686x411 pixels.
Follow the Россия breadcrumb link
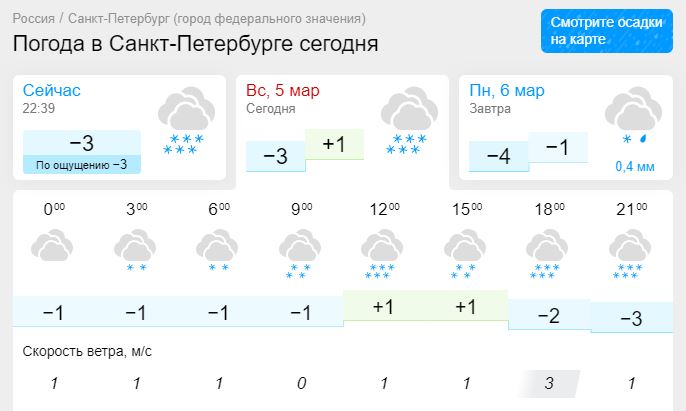click(x=34, y=19)
